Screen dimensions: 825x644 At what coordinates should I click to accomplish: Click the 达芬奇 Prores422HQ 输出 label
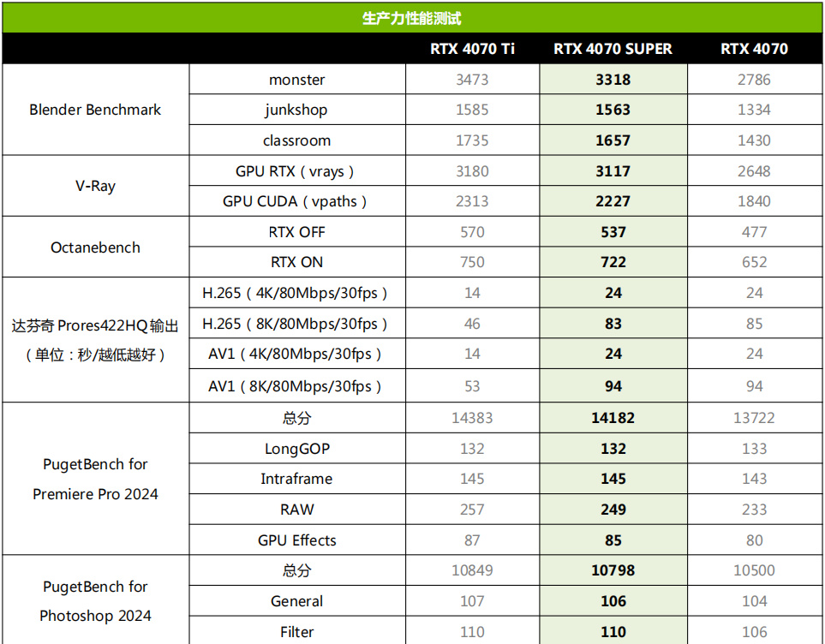click(95, 325)
